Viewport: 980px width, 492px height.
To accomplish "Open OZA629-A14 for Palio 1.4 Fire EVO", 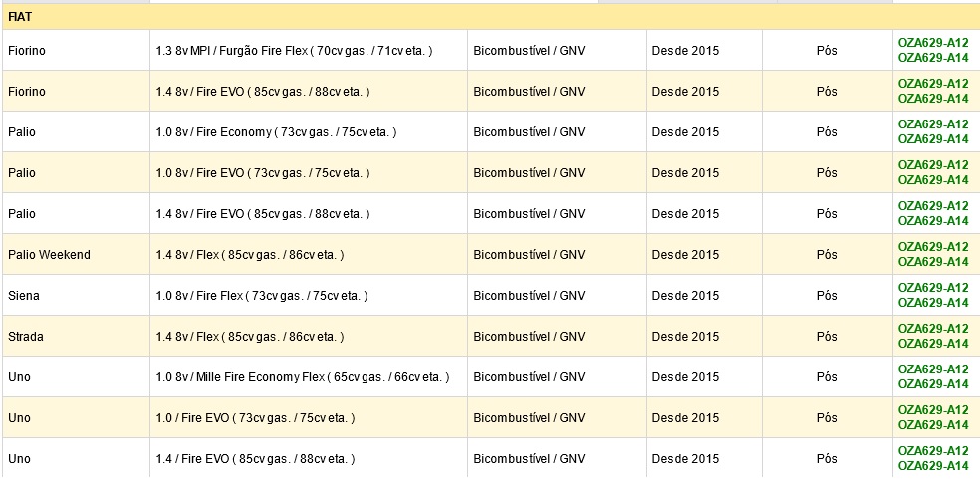I will click(x=933, y=221).
